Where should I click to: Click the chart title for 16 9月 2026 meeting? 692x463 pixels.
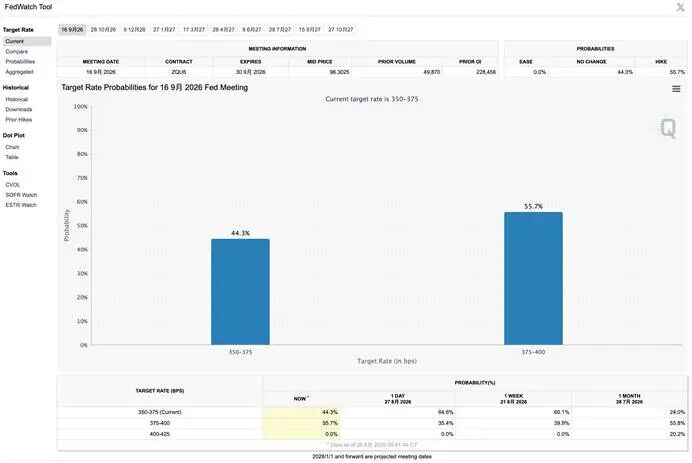pos(154,87)
